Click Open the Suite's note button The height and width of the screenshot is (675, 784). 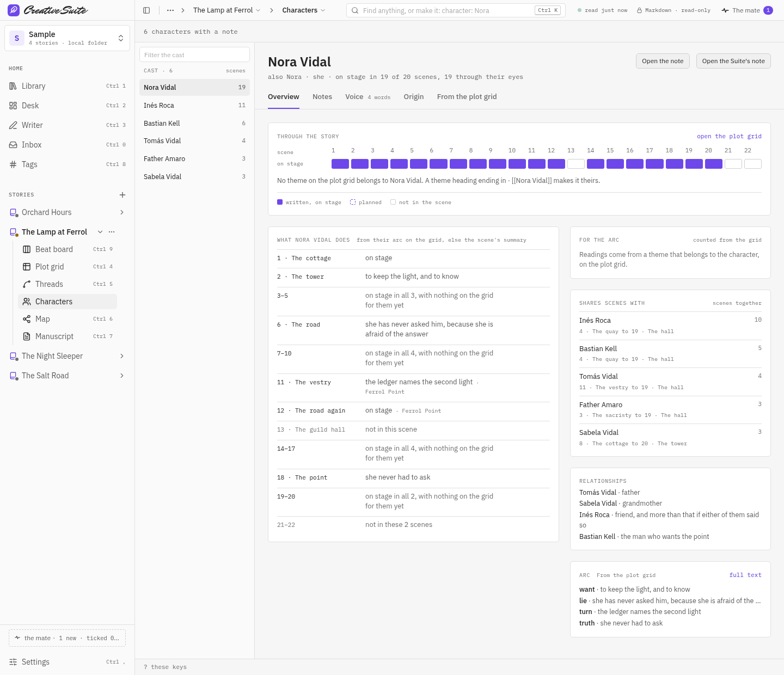coord(733,61)
